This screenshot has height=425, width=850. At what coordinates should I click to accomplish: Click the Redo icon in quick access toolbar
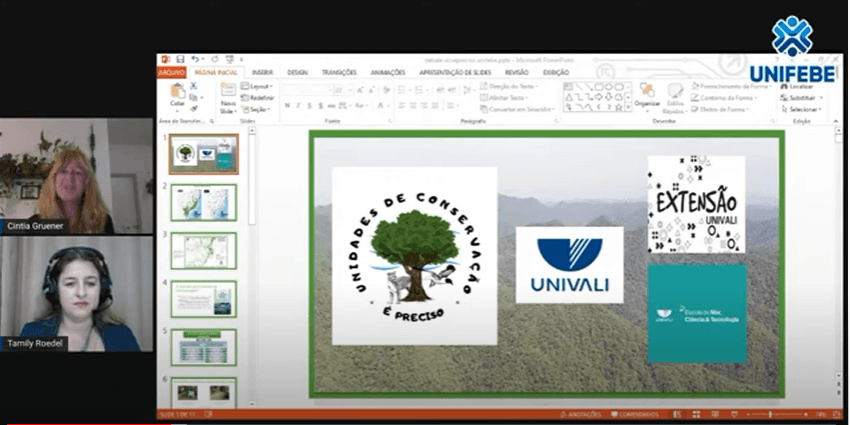point(215,59)
